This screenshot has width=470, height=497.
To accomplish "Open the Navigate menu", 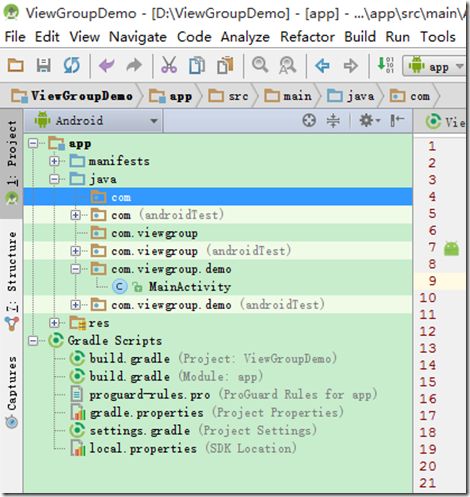I will (138, 37).
